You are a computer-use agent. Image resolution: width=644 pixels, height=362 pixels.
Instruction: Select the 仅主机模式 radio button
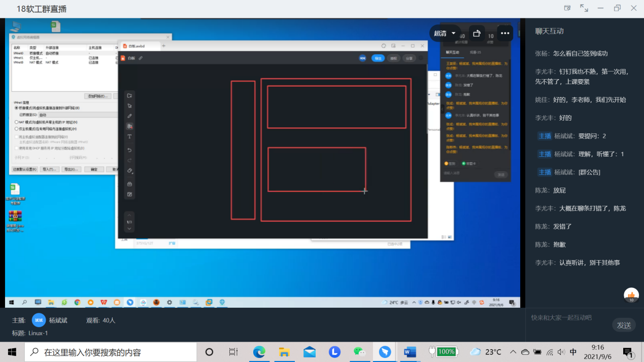[16, 129]
